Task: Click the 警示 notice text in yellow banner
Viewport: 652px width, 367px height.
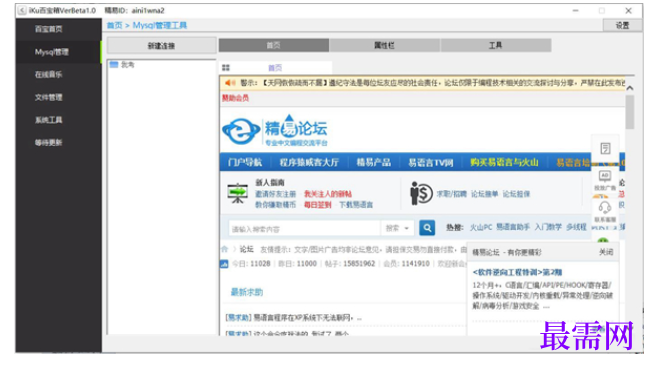Action: [x=432, y=83]
